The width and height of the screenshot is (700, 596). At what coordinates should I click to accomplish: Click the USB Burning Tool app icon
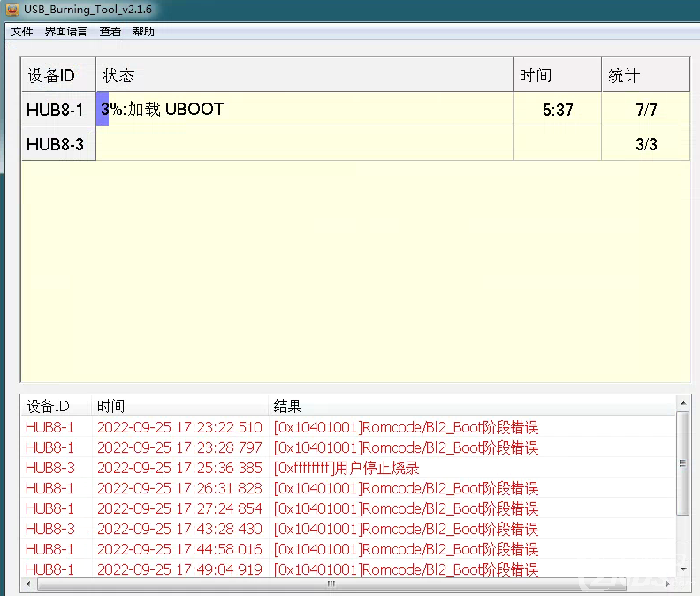pyautogui.click(x=12, y=9)
